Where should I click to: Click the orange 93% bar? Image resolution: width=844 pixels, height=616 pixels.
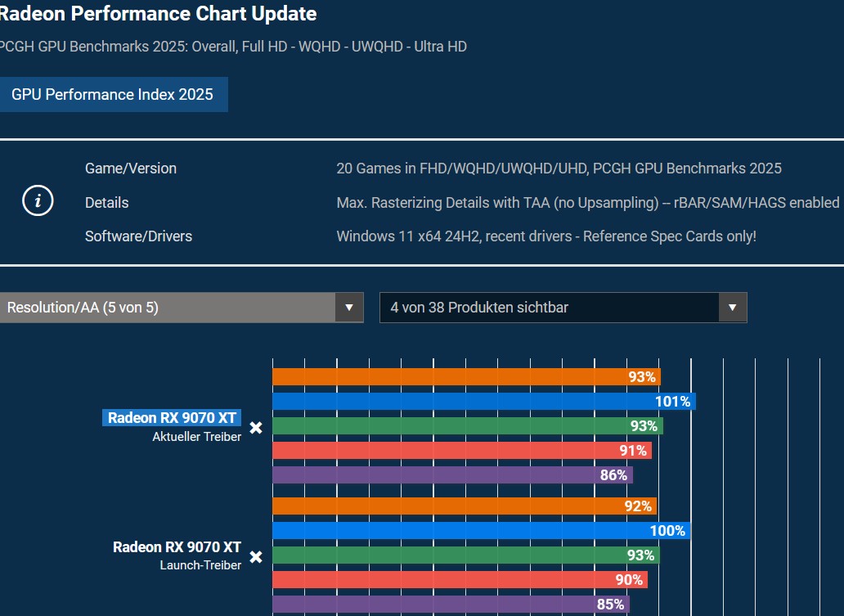(x=467, y=377)
